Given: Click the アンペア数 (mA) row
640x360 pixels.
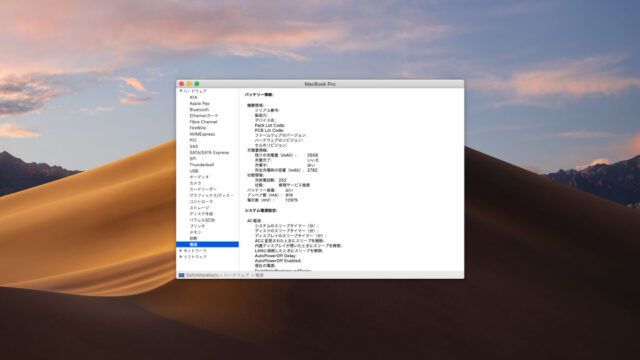Looking at the screenshot, I should [x=270, y=195].
